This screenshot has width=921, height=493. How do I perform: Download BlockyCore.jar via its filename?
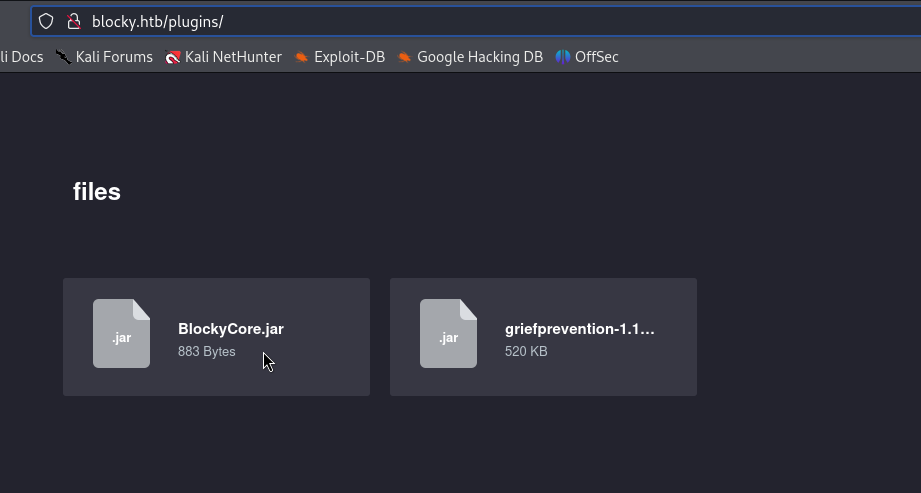(231, 329)
